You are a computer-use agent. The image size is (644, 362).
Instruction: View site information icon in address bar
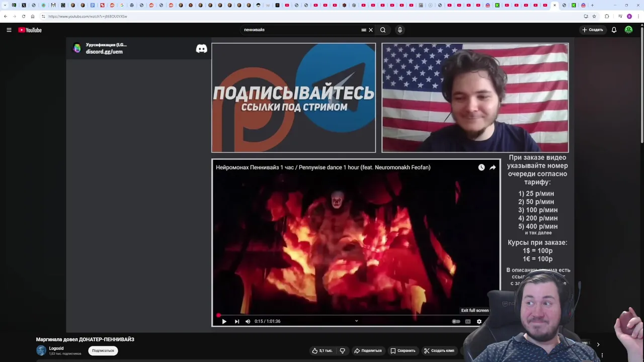[x=43, y=16]
